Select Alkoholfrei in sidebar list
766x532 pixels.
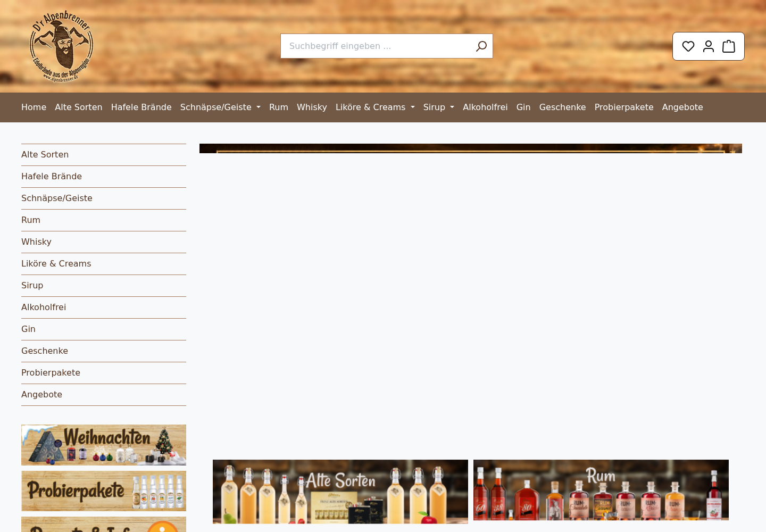tap(104, 307)
